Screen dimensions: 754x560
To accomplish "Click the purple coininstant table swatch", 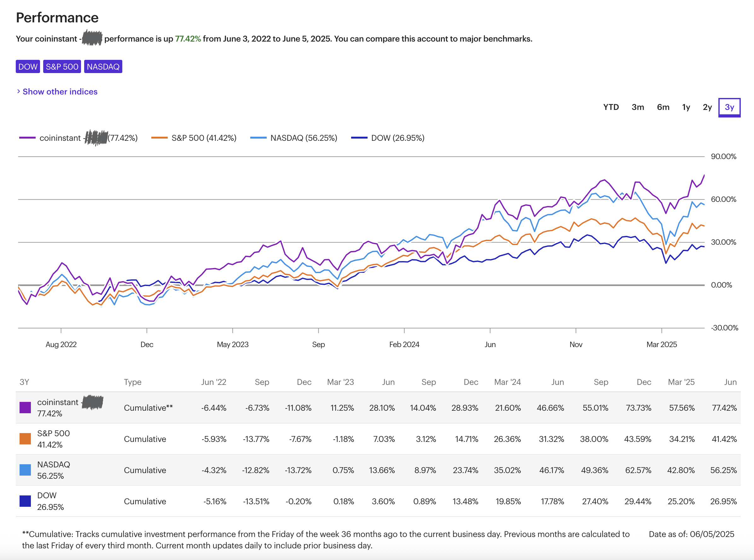I will click(x=25, y=408).
